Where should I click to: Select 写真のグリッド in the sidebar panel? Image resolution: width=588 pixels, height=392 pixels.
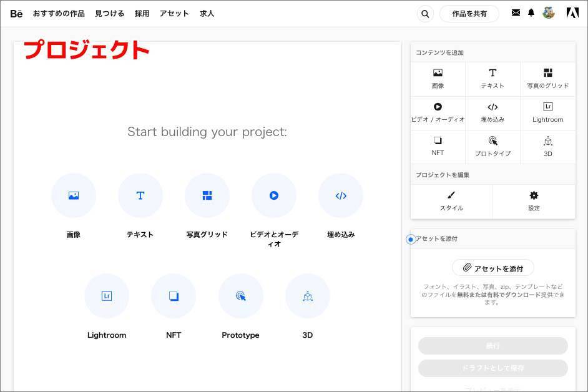(x=547, y=79)
